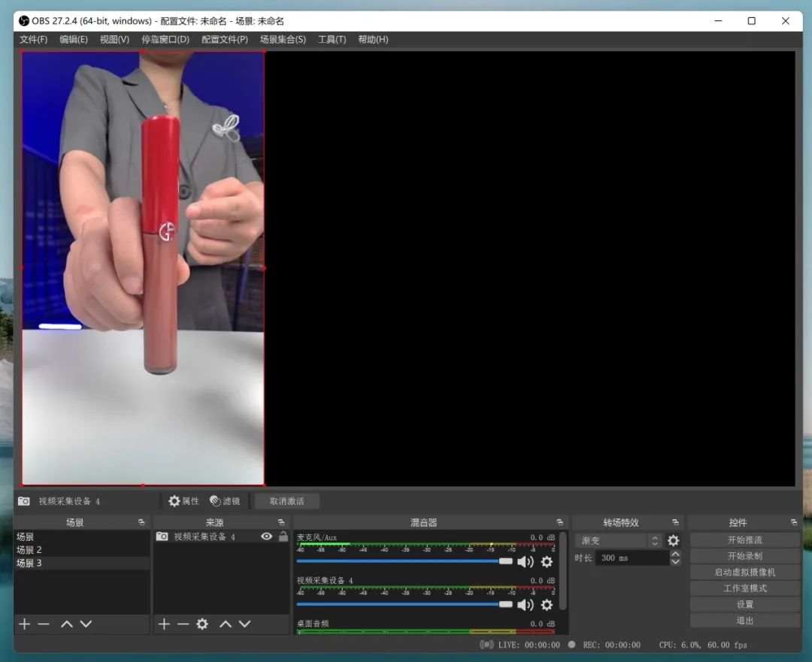Open the 配置文件(P) menu
The width and height of the screenshot is (812, 662).
tap(225, 39)
